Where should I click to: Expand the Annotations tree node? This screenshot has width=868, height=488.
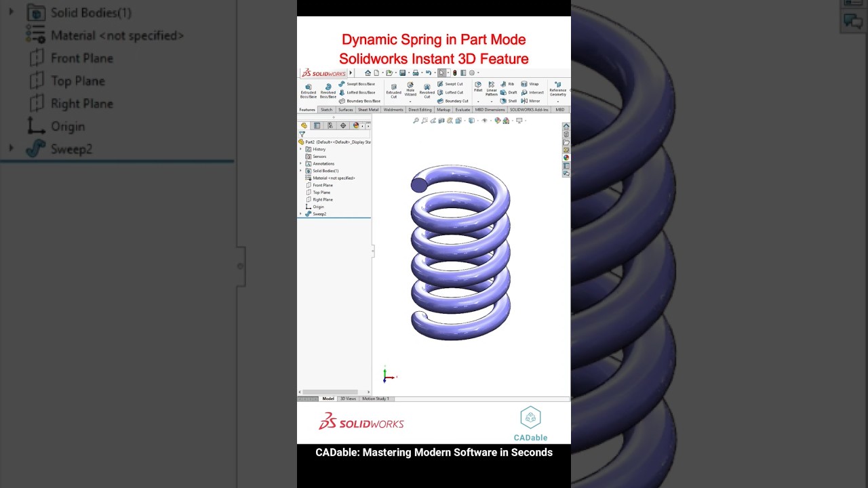pos(300,163)
